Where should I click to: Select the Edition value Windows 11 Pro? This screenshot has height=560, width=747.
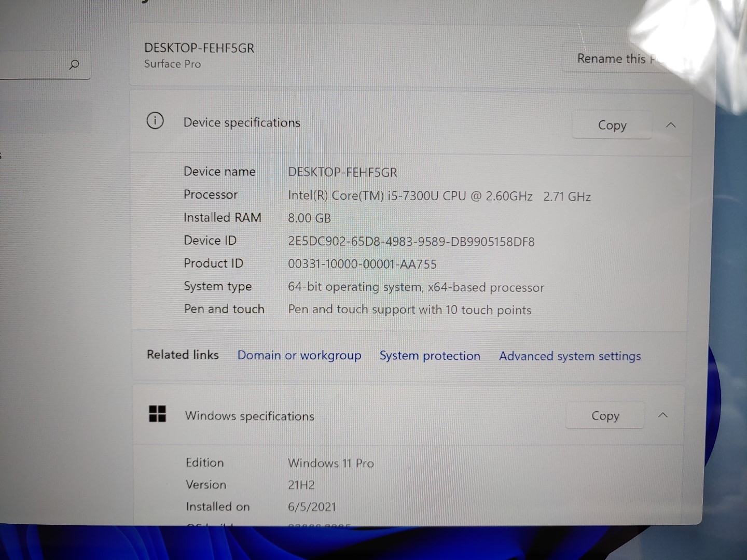[330, 463]
